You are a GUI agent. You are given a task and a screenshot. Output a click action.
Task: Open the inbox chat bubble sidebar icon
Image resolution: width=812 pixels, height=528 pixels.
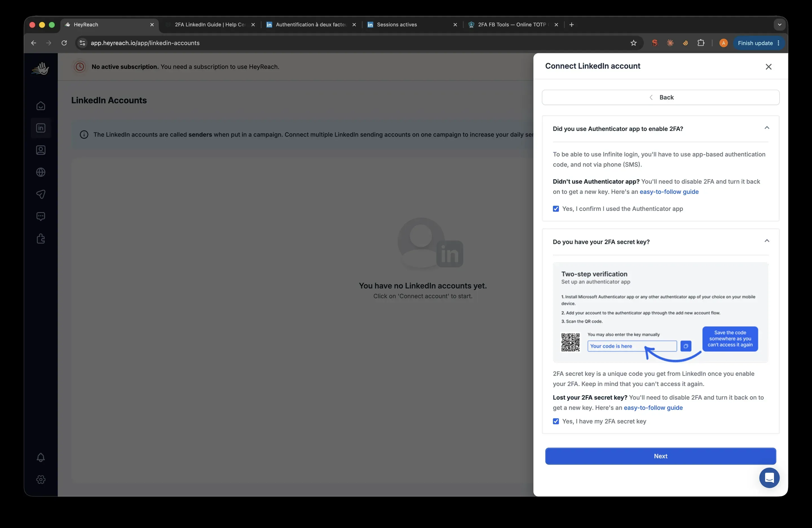coord(41,216)
